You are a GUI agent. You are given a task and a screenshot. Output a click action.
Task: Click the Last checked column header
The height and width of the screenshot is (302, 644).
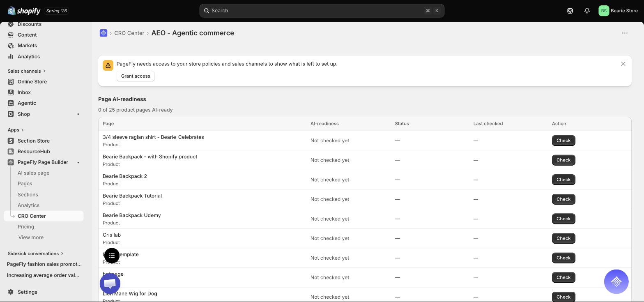(488, 124)
